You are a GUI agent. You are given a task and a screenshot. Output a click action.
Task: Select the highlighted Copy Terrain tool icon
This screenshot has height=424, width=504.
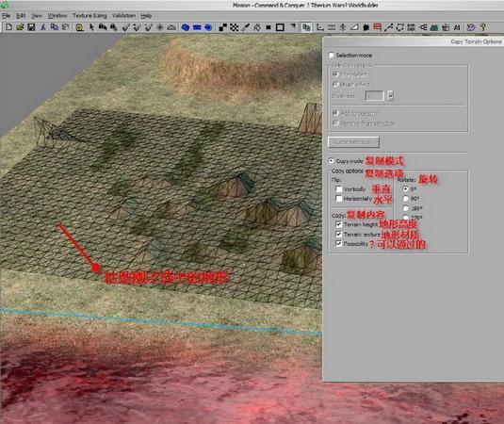tap(306, 27)
